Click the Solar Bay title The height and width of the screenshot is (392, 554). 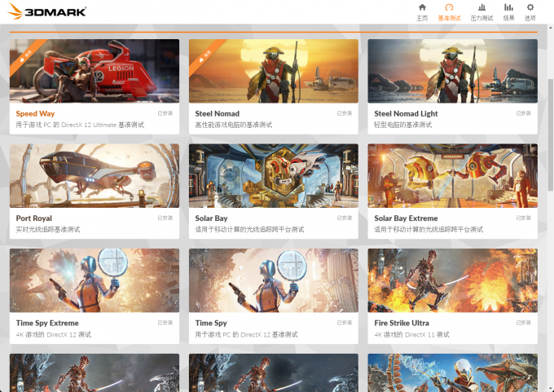pyautogui.click(x=211, y=218)
